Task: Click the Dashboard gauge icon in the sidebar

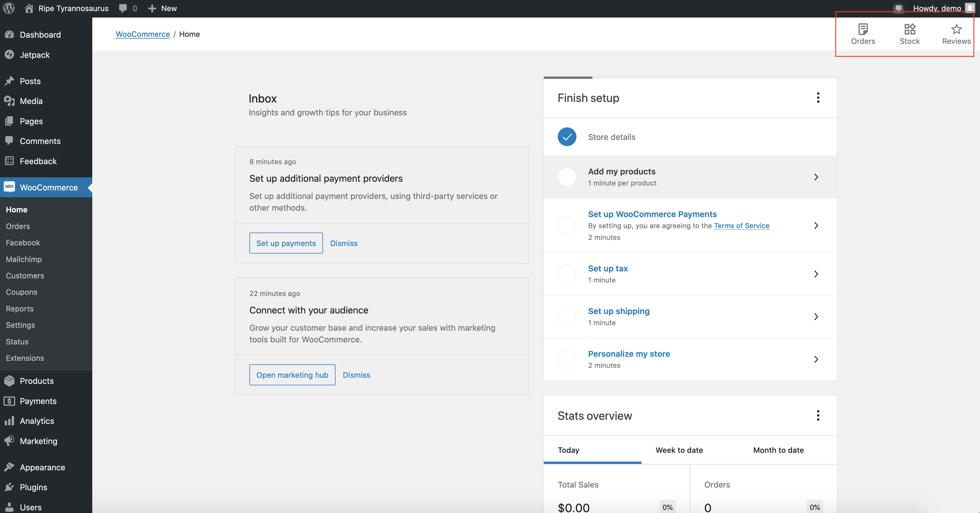Action: point(10,35)
